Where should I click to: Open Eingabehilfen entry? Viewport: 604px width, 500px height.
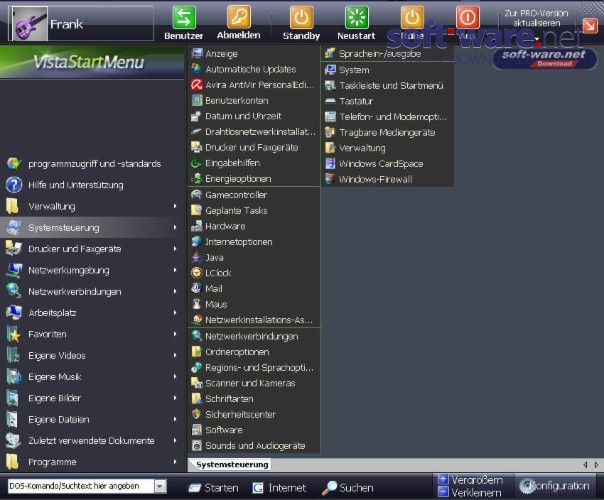click(x=254, y=163)
